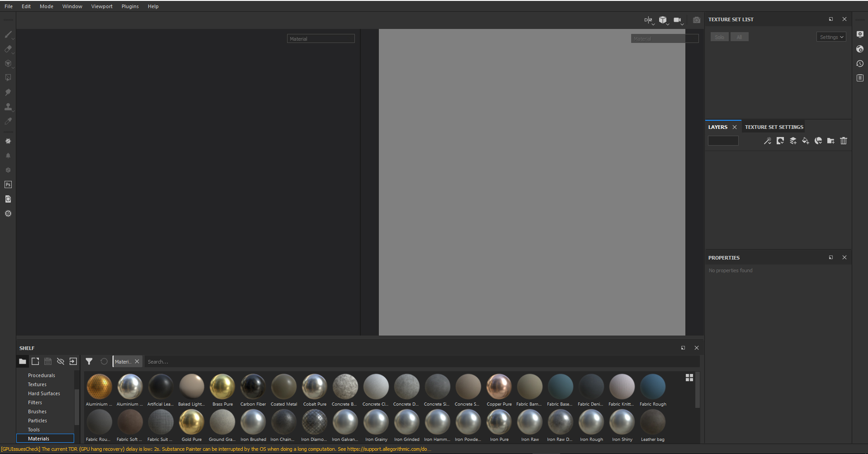Open the view mode cube dropdown
This screenshot has height=454, width=868.
pyautogui.click(x=663, y=20)
